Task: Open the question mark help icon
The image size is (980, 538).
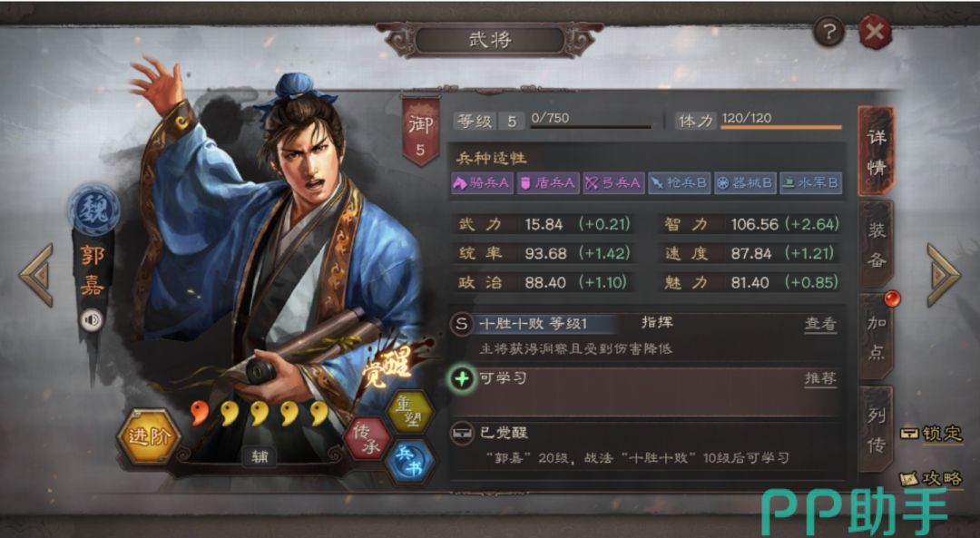Action: pyautogui.click(x=828, y=31)
